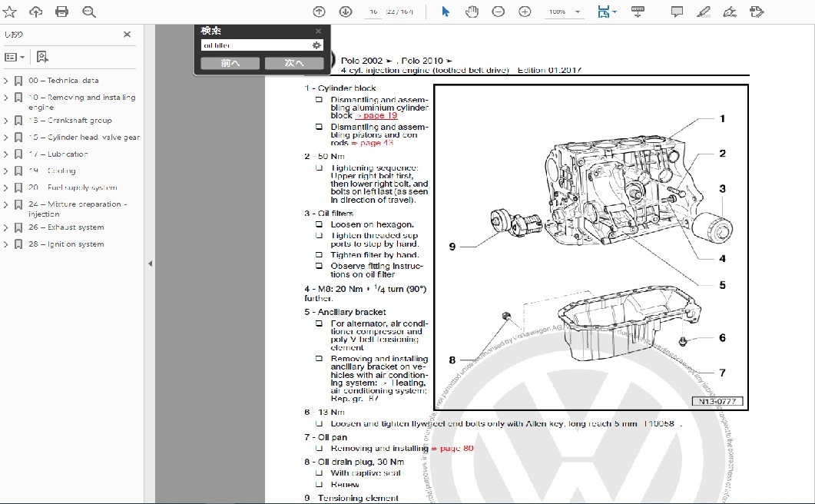Screen dimensions: 815x504
Task: Click the scrolling mode icon
Action: (638, 12)
